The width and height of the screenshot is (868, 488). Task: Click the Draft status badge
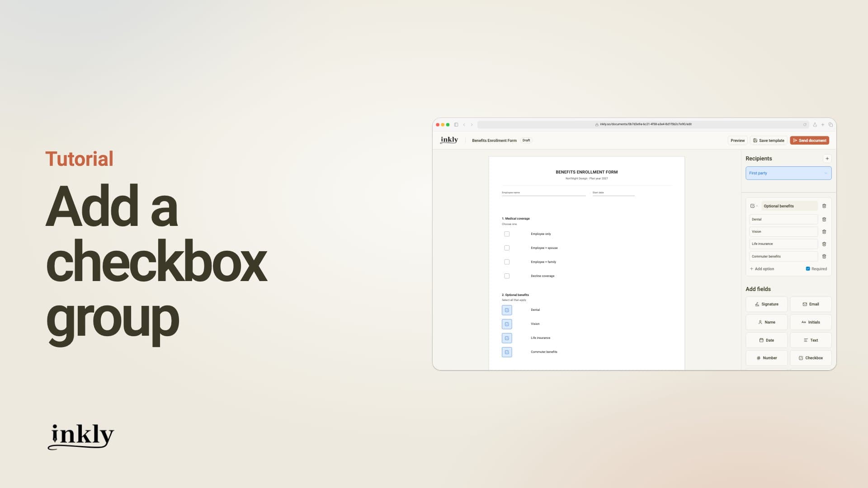526,141
